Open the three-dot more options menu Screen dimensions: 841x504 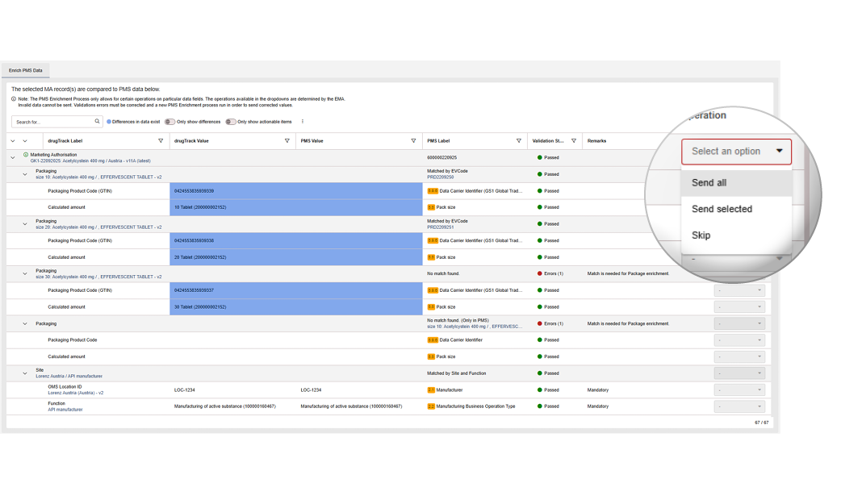[302, 122]
